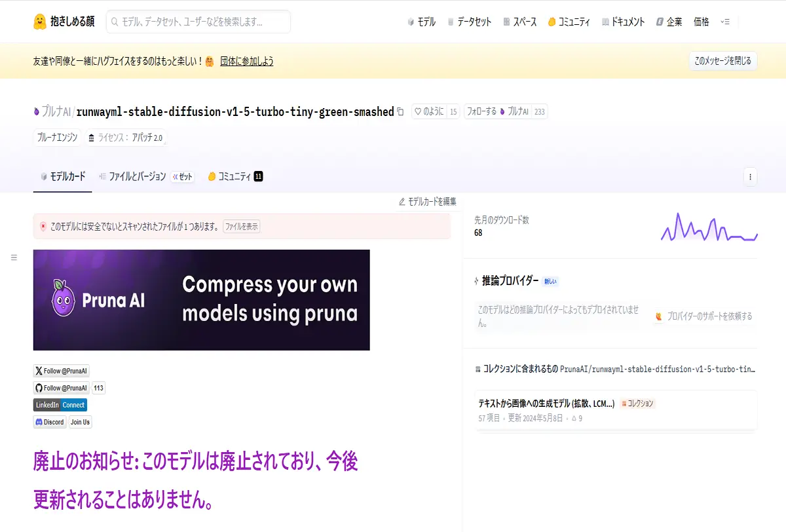Open the コミュニティ item in top navigation
This screenshot has width=786, height=532.
569,22
